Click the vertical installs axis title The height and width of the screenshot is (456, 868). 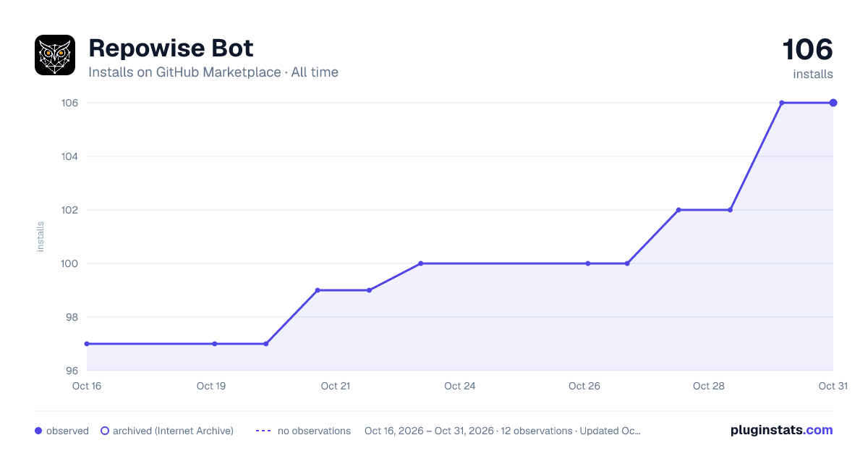point(41,237)
